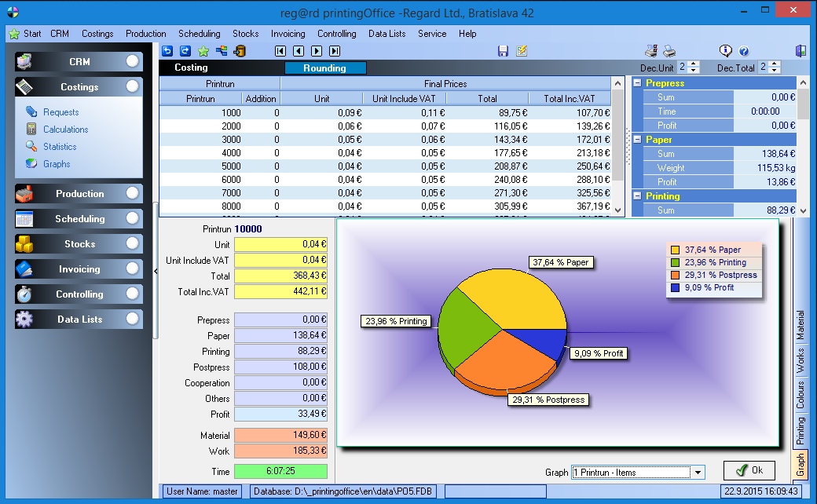Screen dimensions: 817x504
Task: Click the printer icon in toolbar
Action: (669, 51)
